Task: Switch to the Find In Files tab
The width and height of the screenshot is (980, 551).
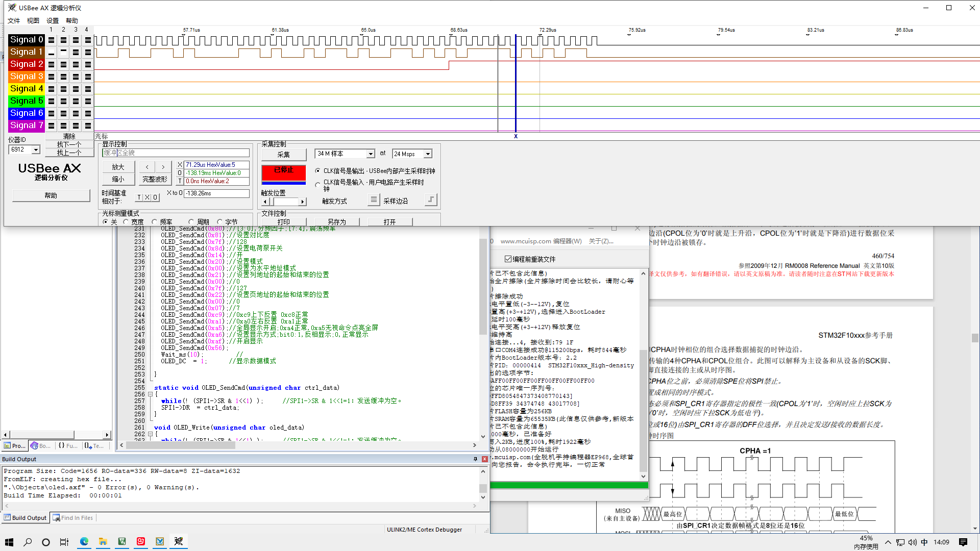Action: pos(73,518)
